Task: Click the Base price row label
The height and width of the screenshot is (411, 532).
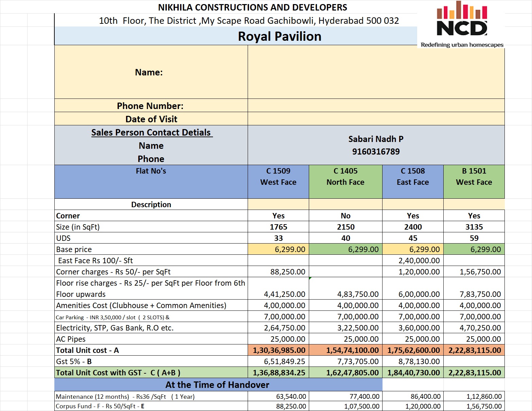Action: click(151, 249)
